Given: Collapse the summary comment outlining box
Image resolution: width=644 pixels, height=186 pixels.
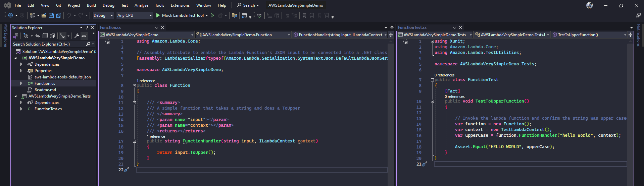Looking at the screenshot, I should (x=134, y=103).
